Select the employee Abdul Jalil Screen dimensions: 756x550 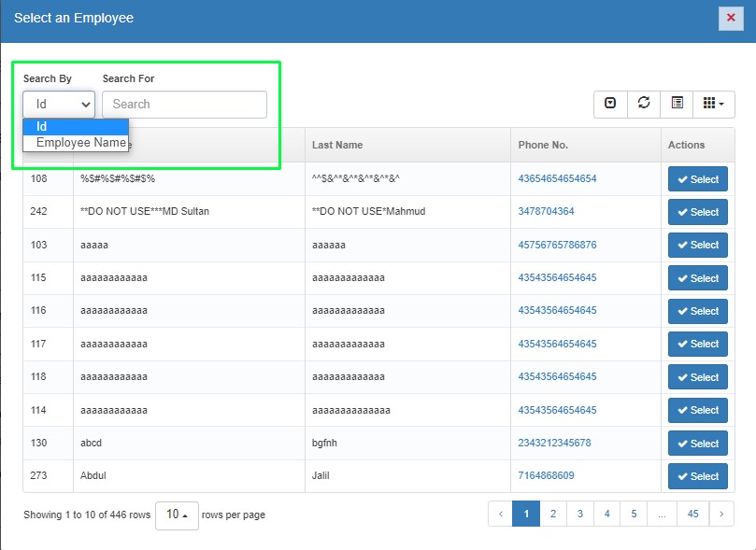point(697,476)
